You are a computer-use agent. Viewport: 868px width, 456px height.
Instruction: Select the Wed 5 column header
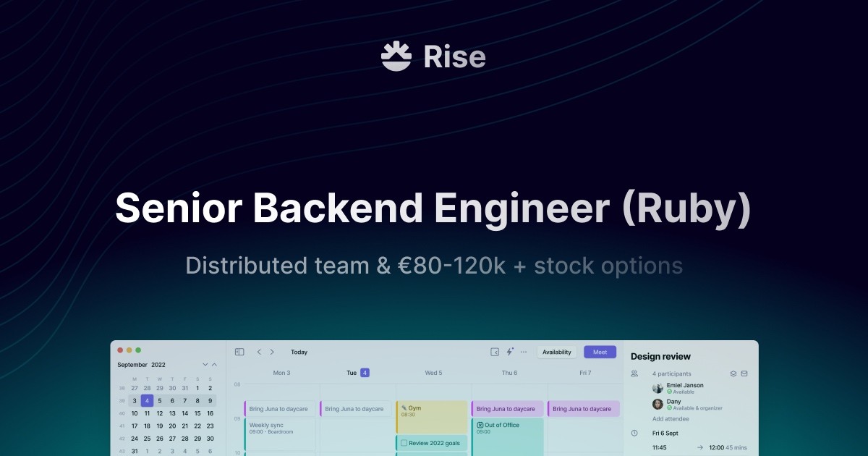coord(433,373)
